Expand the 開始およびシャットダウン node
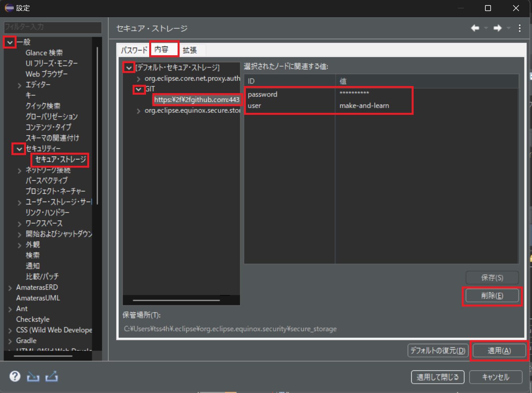Screen dimensions: 532x393 tap(19, 234)
